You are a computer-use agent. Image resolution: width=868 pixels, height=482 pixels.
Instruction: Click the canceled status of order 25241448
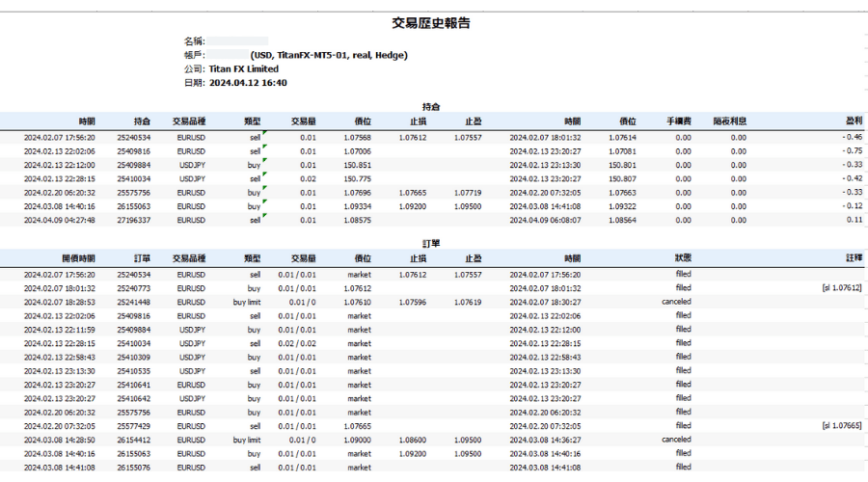(x=676, y=301)
